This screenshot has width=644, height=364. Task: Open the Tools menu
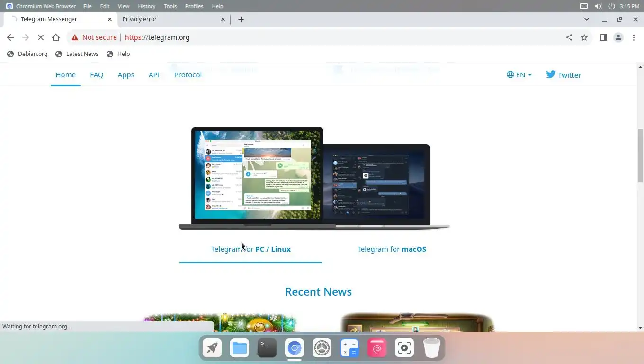pyautogui.click(x=170, y=6)
